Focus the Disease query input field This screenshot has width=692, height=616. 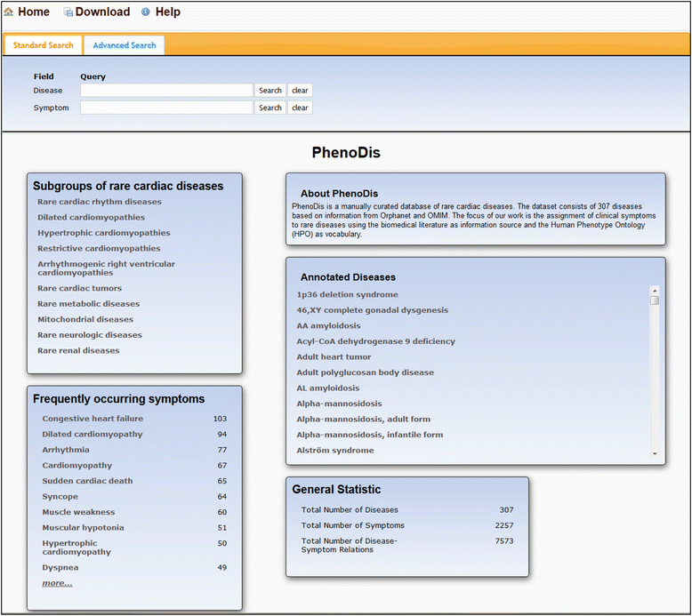tap(166, 91)
